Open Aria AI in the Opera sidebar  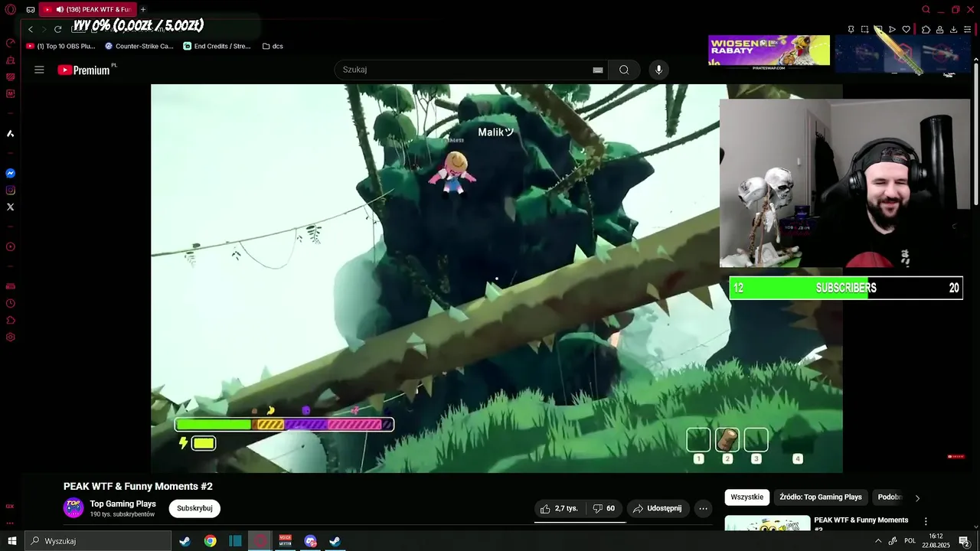[x=11, y=134]
